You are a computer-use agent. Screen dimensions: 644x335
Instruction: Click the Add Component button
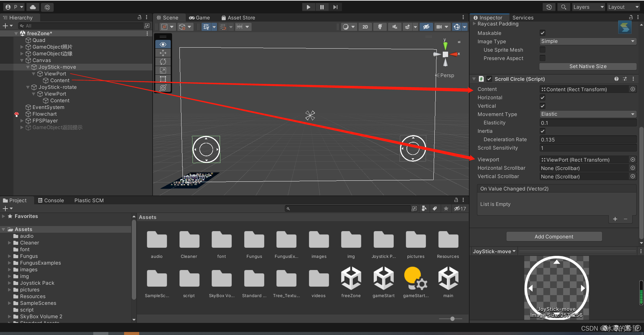click(554, 236)
